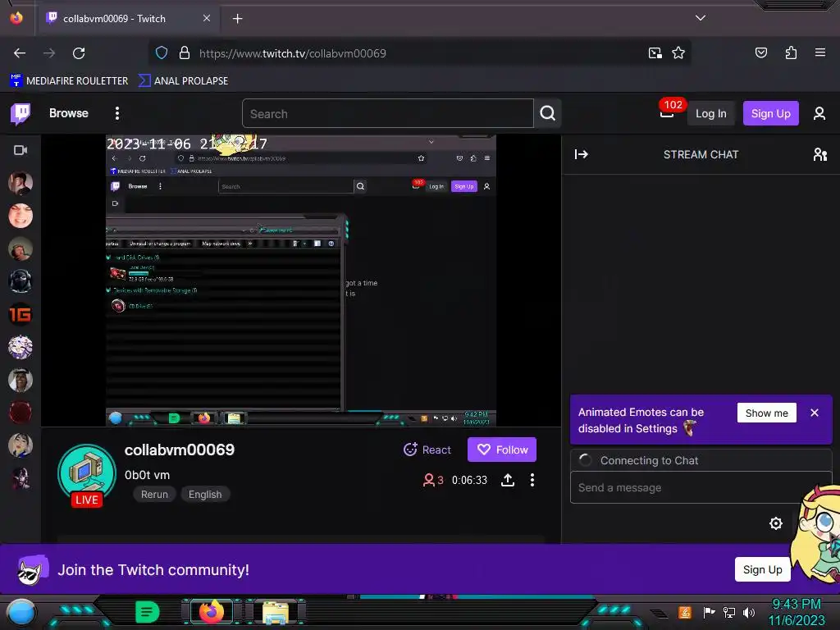The width and height of the screenshot is (840, 630).
Task: Click the Rerun tag
Action: tap(154, 495)
